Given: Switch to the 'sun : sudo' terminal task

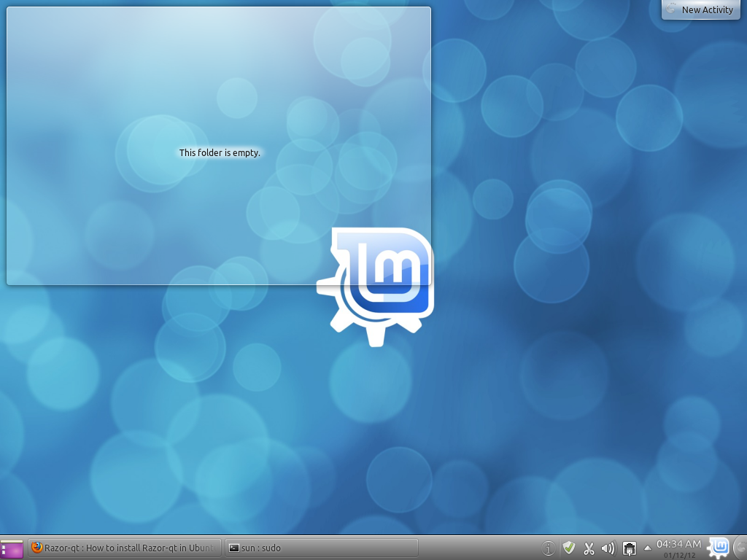Looking at the screenshot, I should tap(321, 548).
